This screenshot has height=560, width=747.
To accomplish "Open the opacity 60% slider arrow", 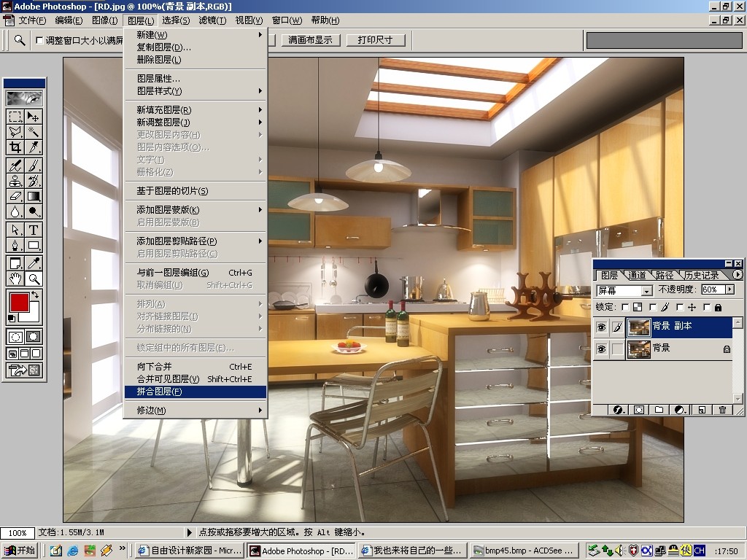I will (729, 289).
